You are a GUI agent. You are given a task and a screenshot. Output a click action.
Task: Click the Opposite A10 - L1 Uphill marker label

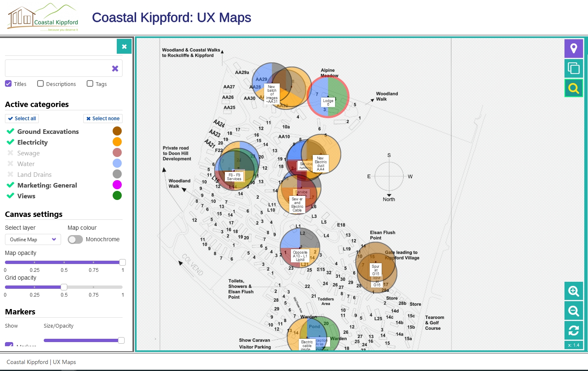click(300, 256)
